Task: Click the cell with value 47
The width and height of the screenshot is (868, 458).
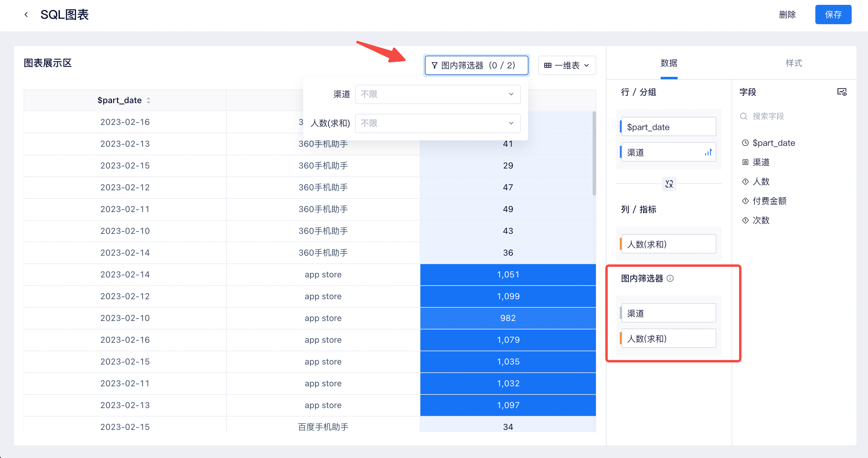Action: pos(508,187)
